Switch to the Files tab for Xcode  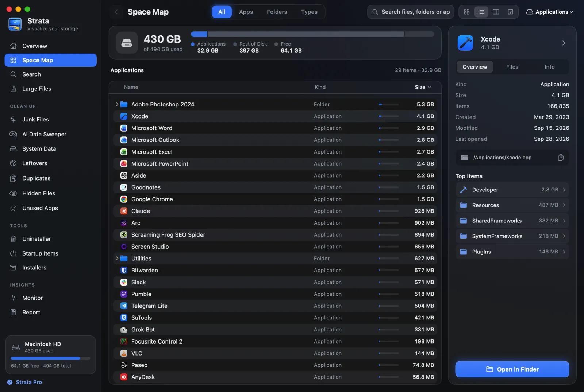tap(512, 67)
